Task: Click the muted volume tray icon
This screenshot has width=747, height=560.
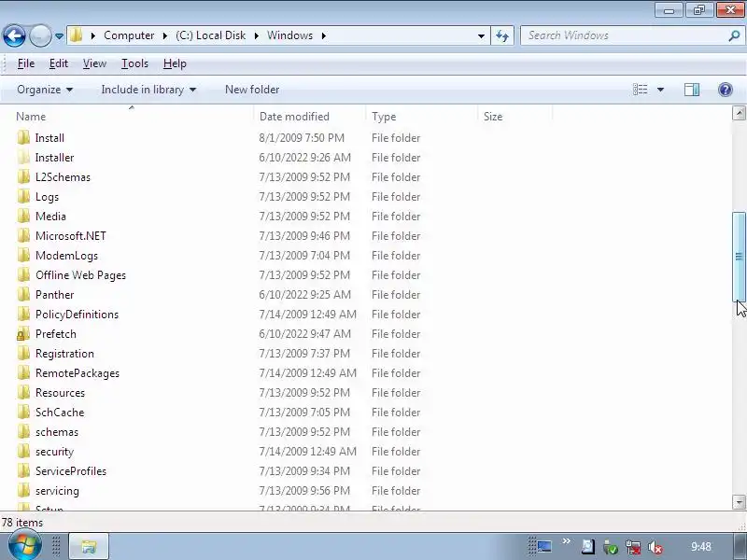Action: point(655,547)
